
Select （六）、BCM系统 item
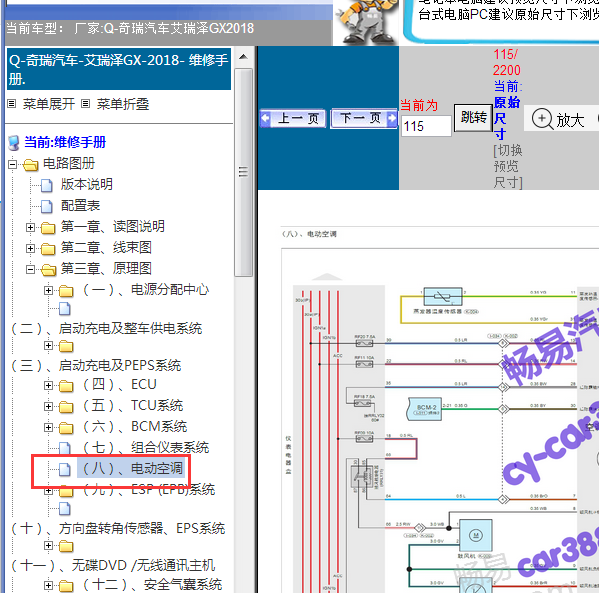[x=134, y=426]
